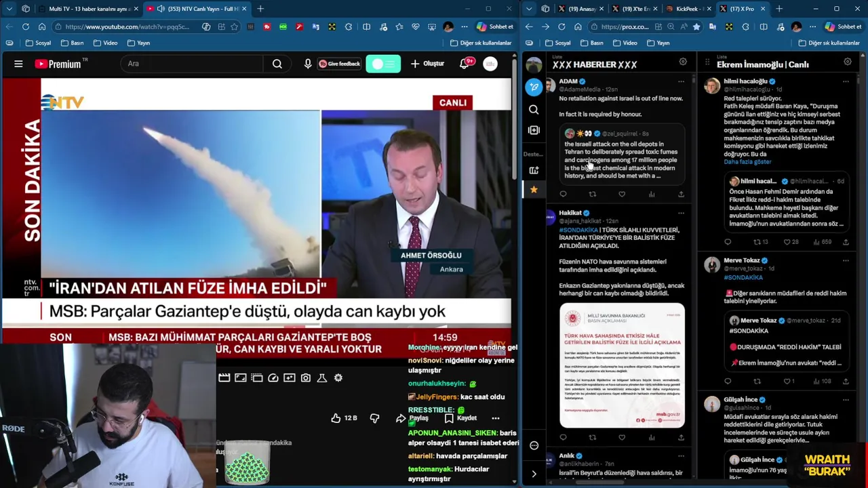
Task: Open new tab in left browser
Action: coord(260,9)
